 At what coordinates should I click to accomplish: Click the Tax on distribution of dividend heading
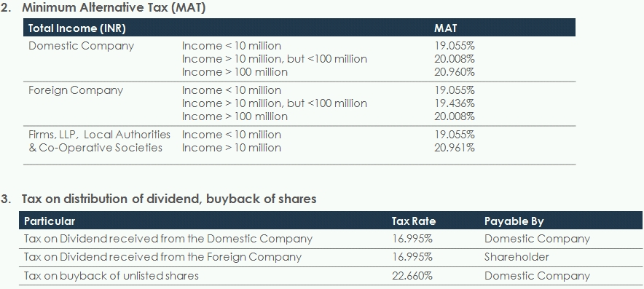[x=169, y=199]
